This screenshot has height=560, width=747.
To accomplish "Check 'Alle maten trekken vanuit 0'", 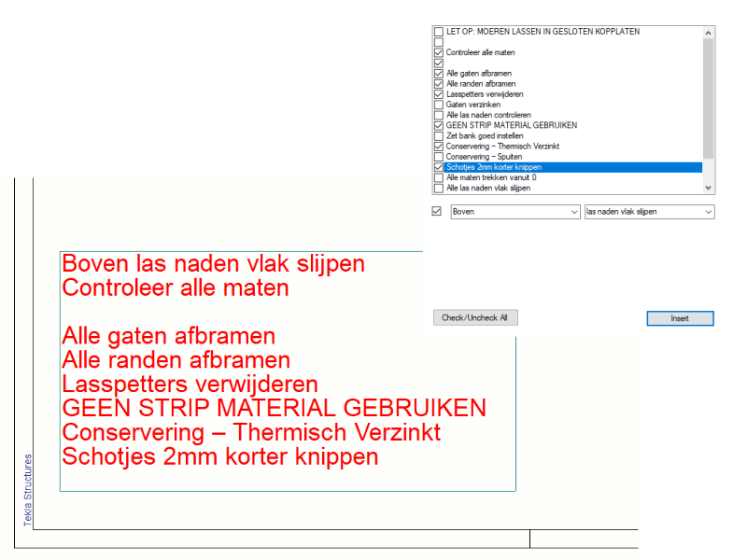I will (439, 177).
